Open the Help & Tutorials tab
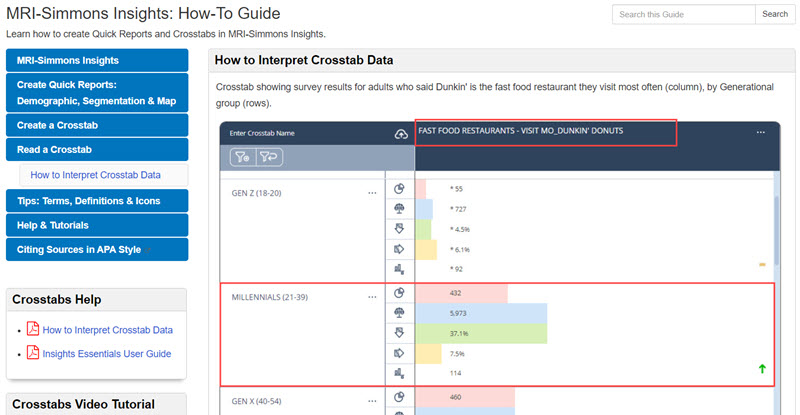The image size is (800, 415). click(97, 225)
